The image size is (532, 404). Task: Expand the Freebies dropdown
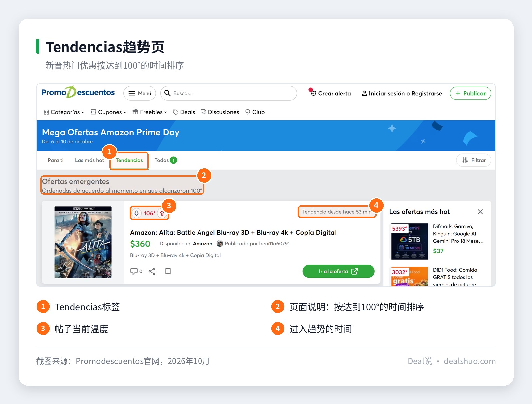pos(150,112)
